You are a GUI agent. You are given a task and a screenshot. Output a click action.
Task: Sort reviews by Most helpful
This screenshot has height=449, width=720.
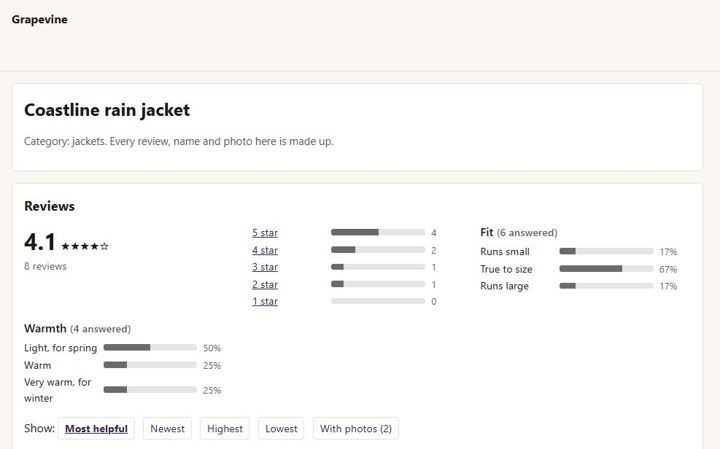point(96,428)
